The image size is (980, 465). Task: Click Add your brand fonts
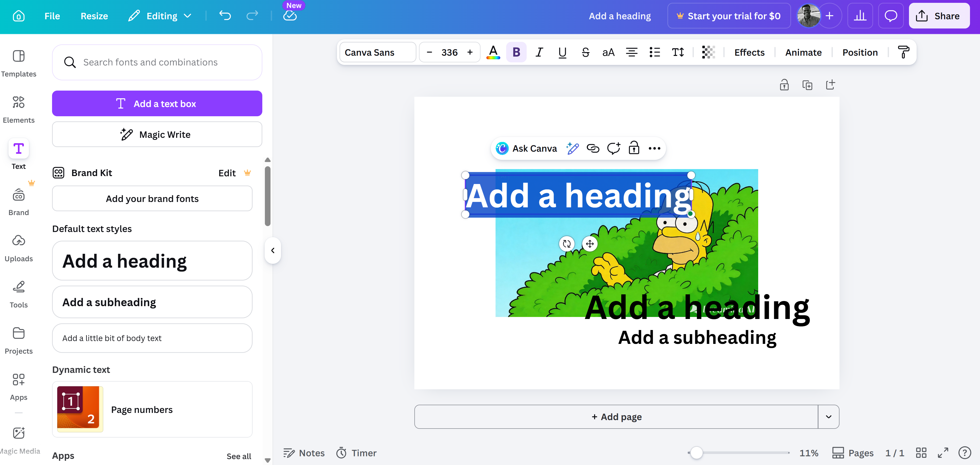pos(152,198)
